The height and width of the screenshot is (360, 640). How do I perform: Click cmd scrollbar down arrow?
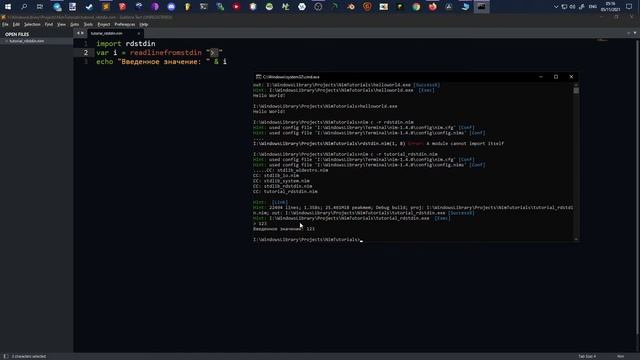[x=576, y=240]
